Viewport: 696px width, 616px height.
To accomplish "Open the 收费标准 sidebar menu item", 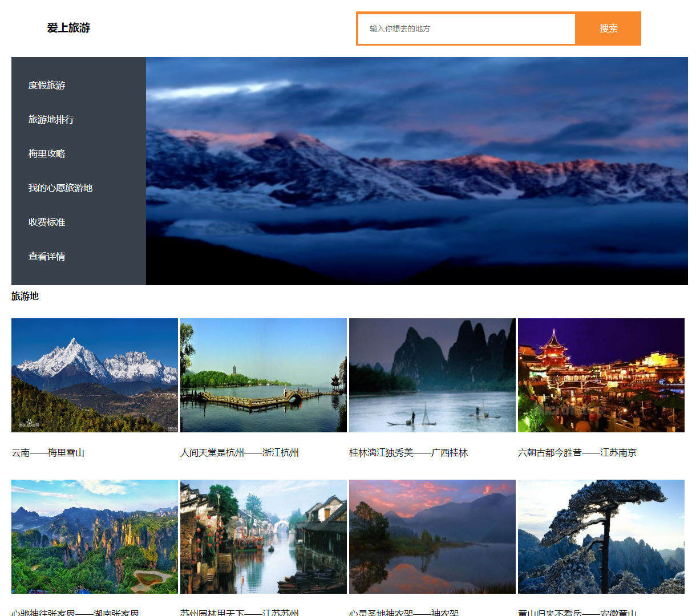I will (46, 222).
